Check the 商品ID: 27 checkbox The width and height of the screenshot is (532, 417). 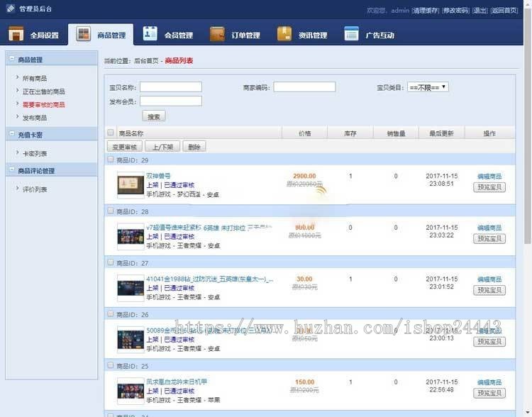click(x=111, y=262)
